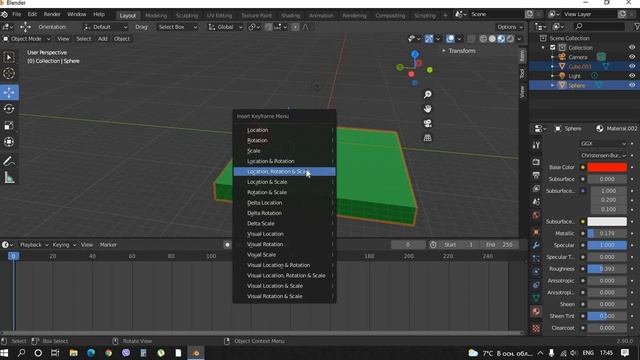Image resolution: width=640 pixels, height=360 pixels.
Task: Open Windows search from taskbar
Action: click(21, 353)
